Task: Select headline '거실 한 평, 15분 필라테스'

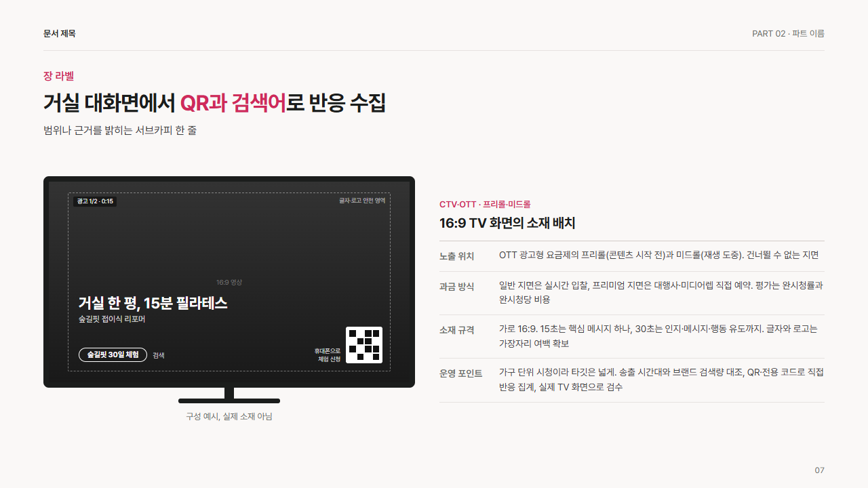Action: (x=153, y=303)
